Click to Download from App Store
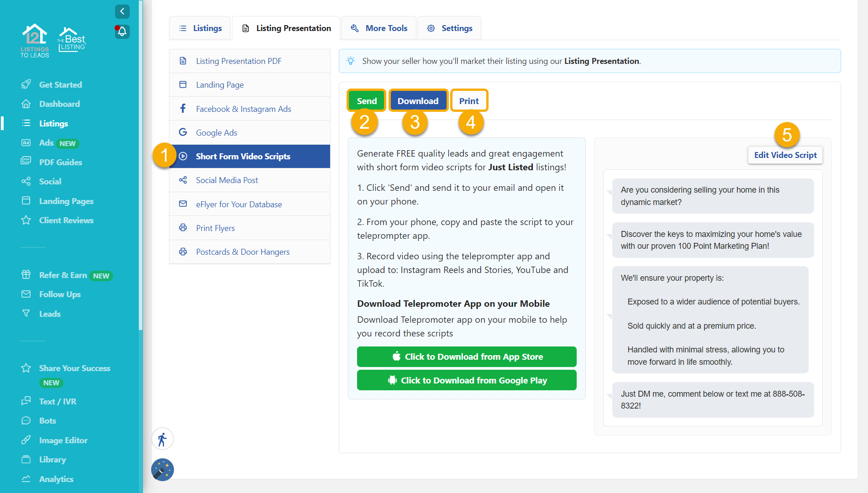Screen dimensions: 868x493 tap(467, 357)
